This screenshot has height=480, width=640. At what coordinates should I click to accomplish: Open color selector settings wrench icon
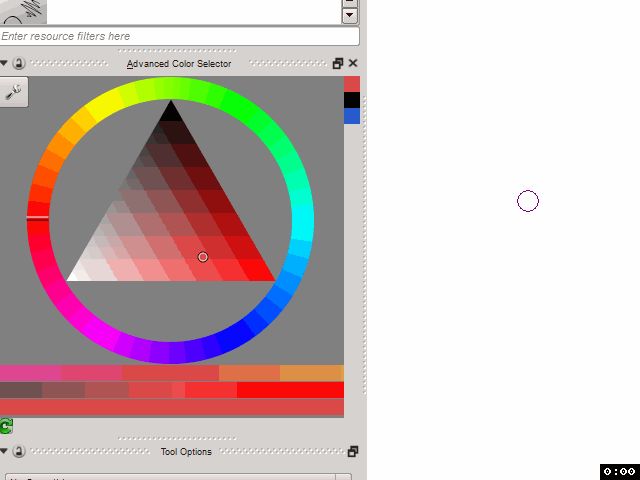coord(13,92)
